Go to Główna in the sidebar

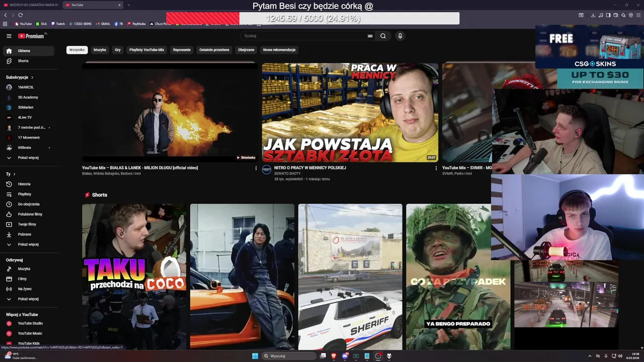click(28, 51)
